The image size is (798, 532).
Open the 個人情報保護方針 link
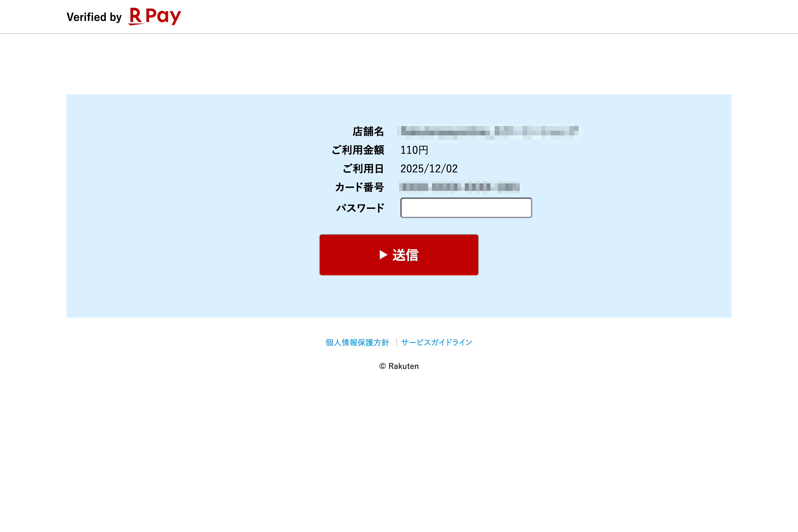point(357,342)
